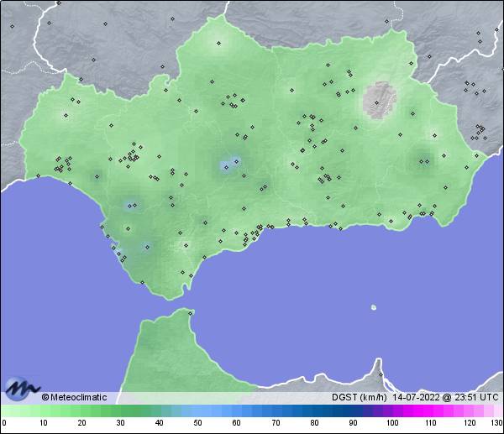Click the 80 value on the legend scale
The image size is (504, 434).
313,423
